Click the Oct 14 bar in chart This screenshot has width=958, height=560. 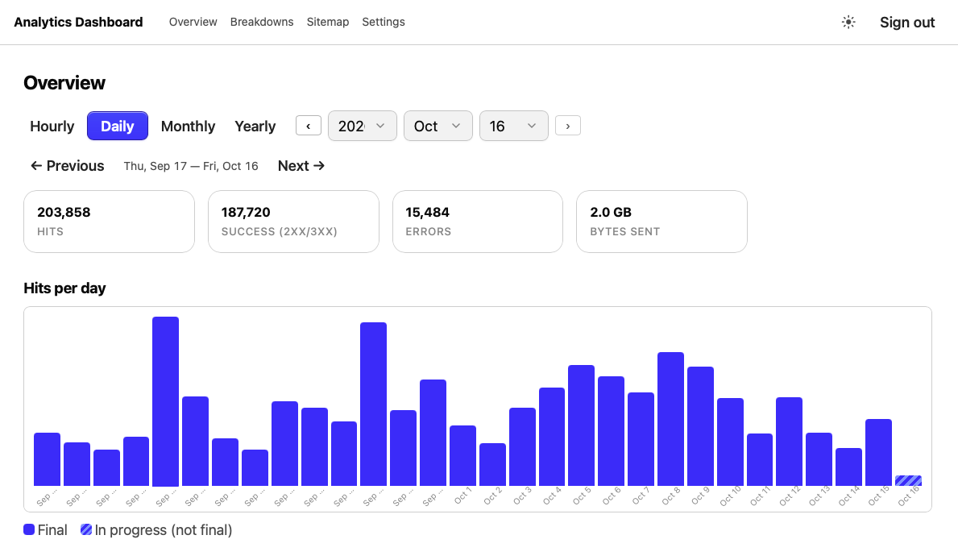pos(848,467)
